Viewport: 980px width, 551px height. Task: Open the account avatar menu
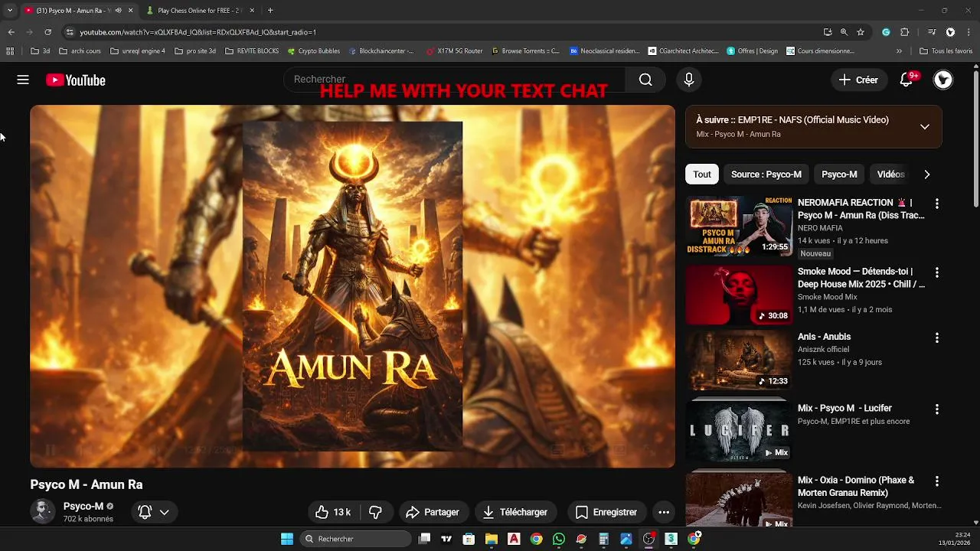pyautogui.click(x=943, y=80)
